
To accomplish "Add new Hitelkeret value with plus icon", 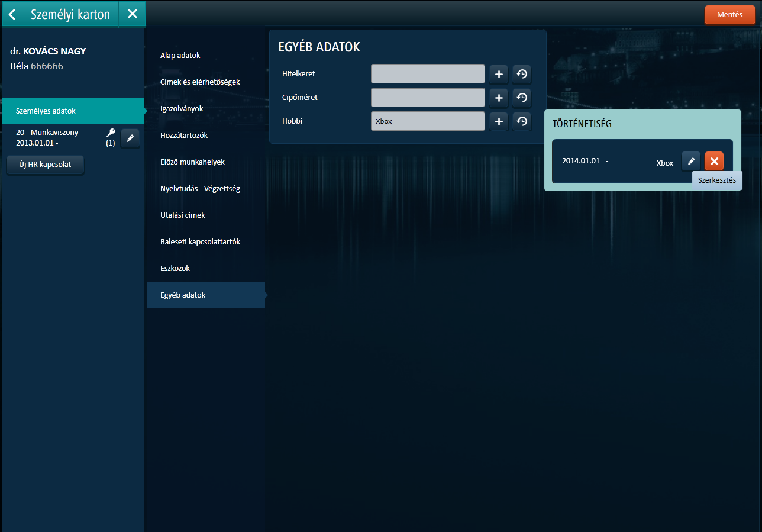I will point(499,74).
